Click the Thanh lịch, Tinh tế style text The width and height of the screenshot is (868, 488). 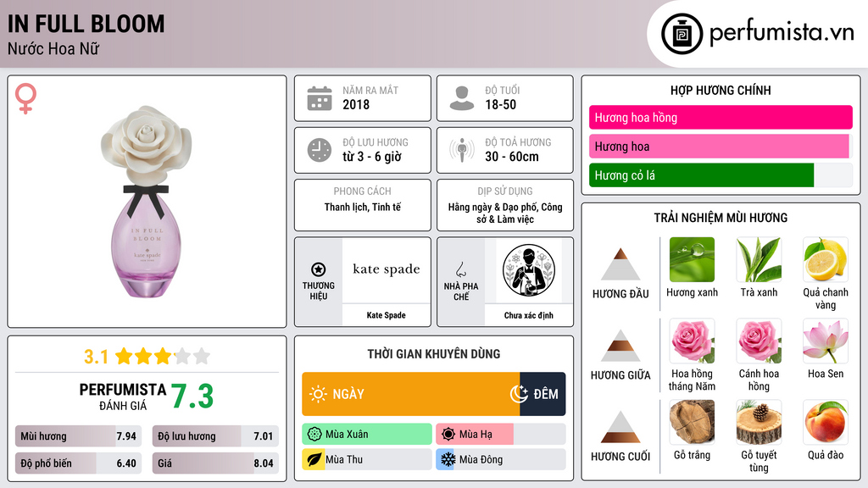(363, 207)
